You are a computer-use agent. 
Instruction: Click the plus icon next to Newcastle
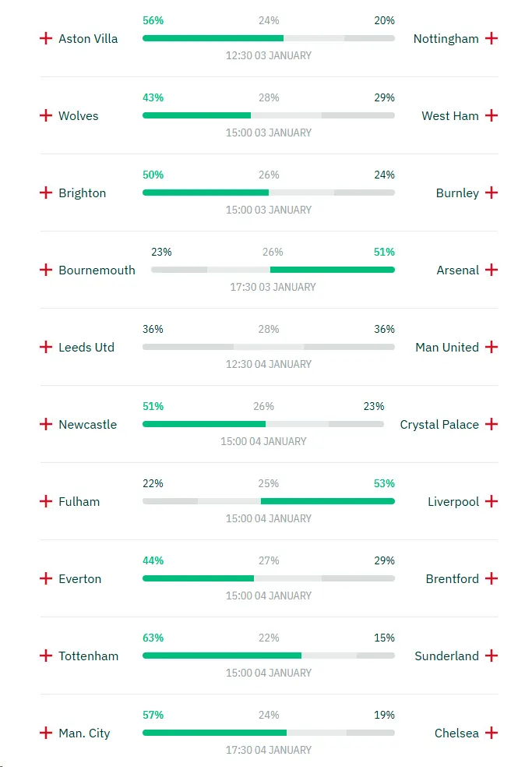[x=46, y=424]
